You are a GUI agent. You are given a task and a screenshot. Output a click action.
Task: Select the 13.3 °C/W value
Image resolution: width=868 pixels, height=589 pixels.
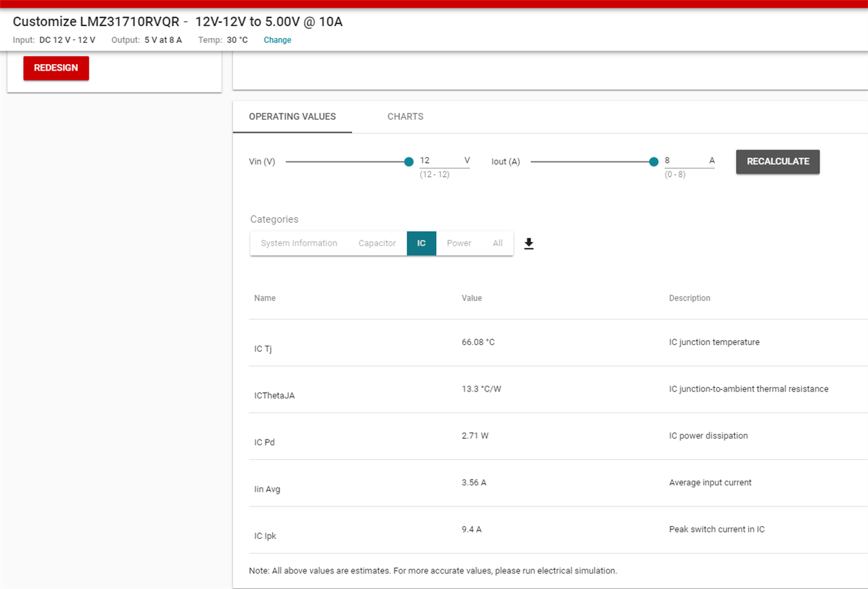pos(481,389)
